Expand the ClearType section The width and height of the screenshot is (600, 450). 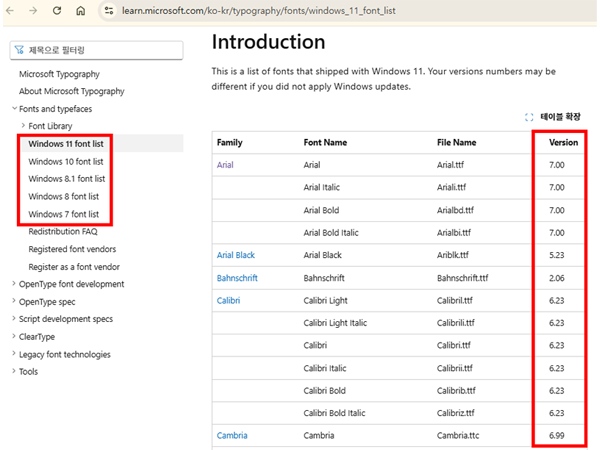(x=14, y=337)
